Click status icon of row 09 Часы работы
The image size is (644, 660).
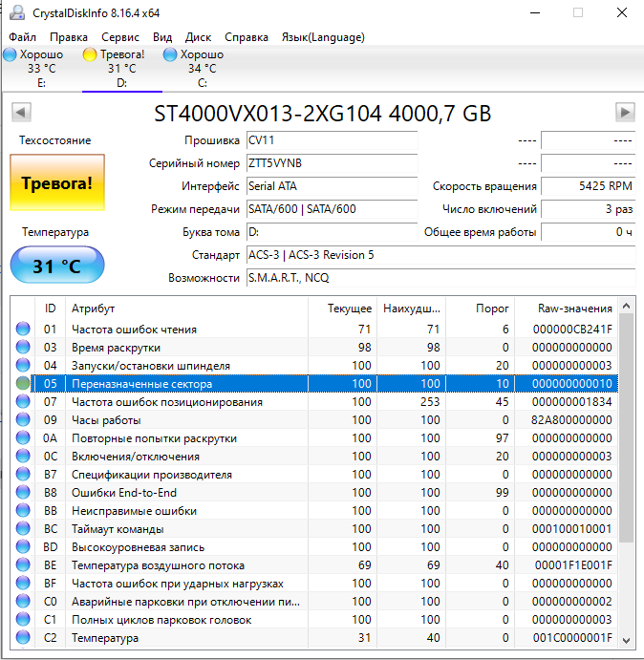tap(23, 419)
